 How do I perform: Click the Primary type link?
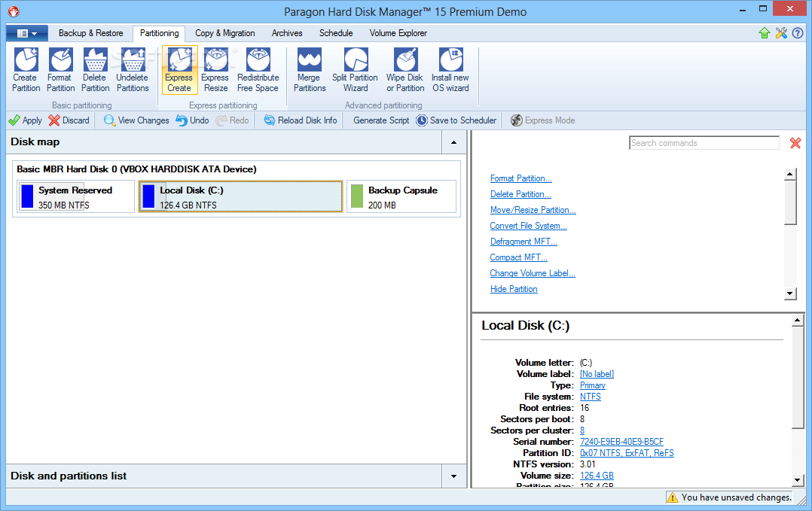[x=592, y=385]
